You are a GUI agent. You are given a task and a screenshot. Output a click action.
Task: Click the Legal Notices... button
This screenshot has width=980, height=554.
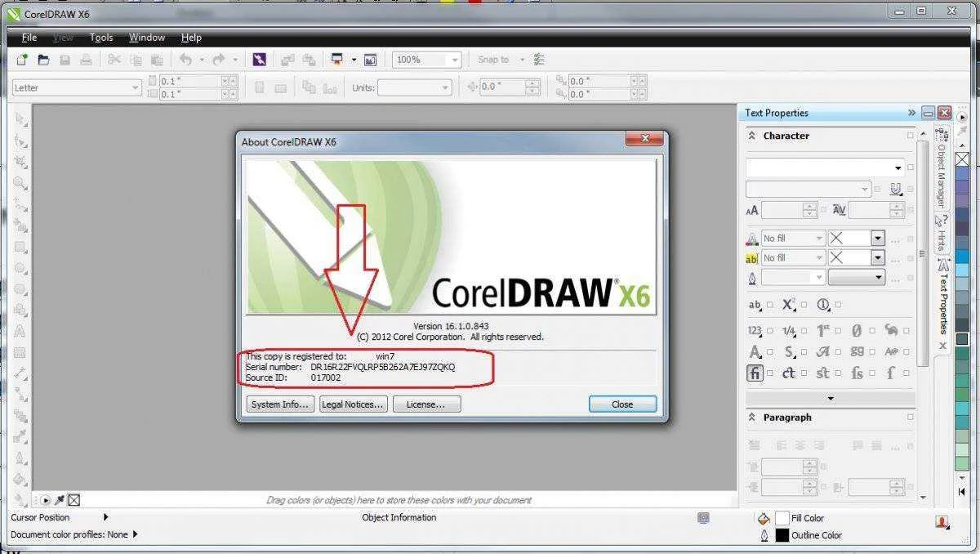coord(353,404)
